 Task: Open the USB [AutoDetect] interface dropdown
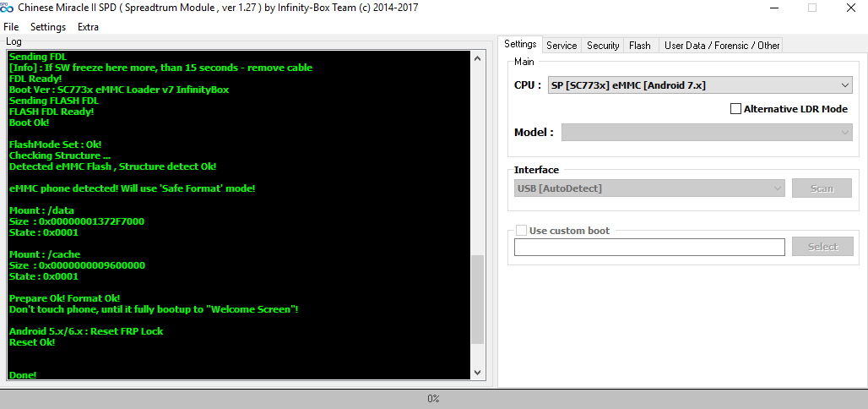tap(649, 188)
